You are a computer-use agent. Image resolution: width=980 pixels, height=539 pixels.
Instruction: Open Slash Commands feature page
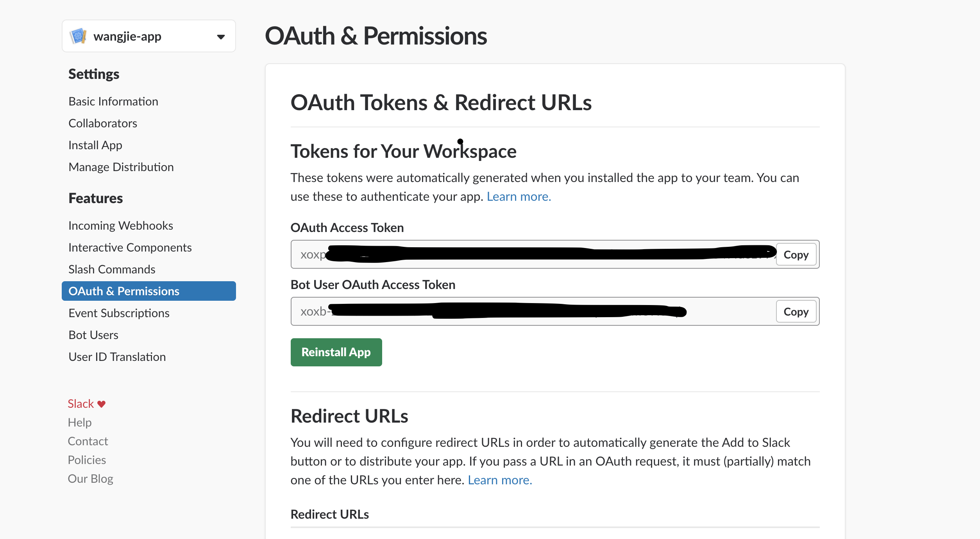tap(112, 269)
